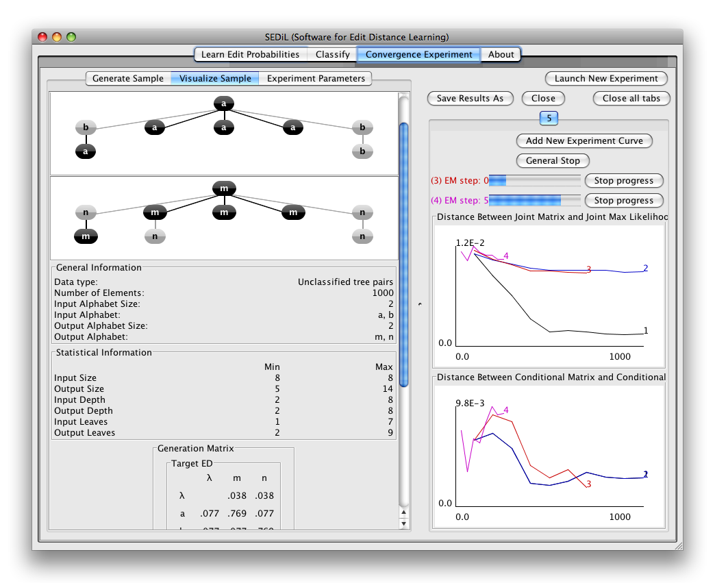Image resolution: width=728 pixels, height=583 pixels.
Task: Click the 'Output Size' statistics row label
Action: (x=79, y=389)
